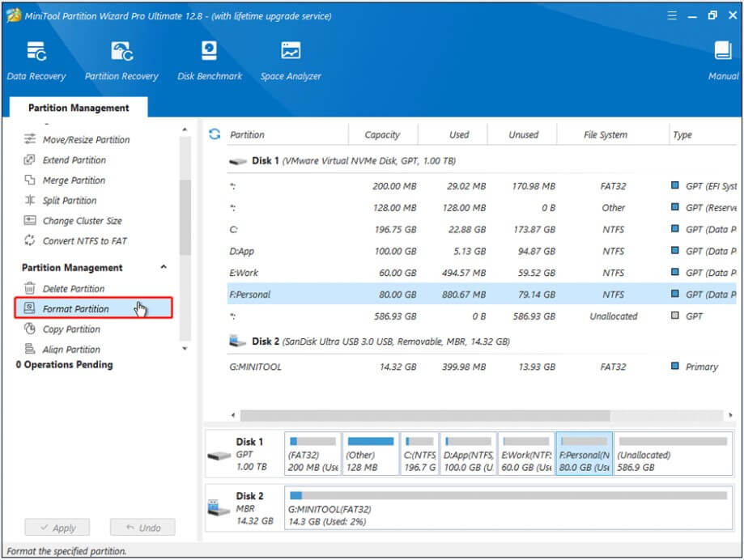Select the Change Cluster Size icon

click(29, 220)
